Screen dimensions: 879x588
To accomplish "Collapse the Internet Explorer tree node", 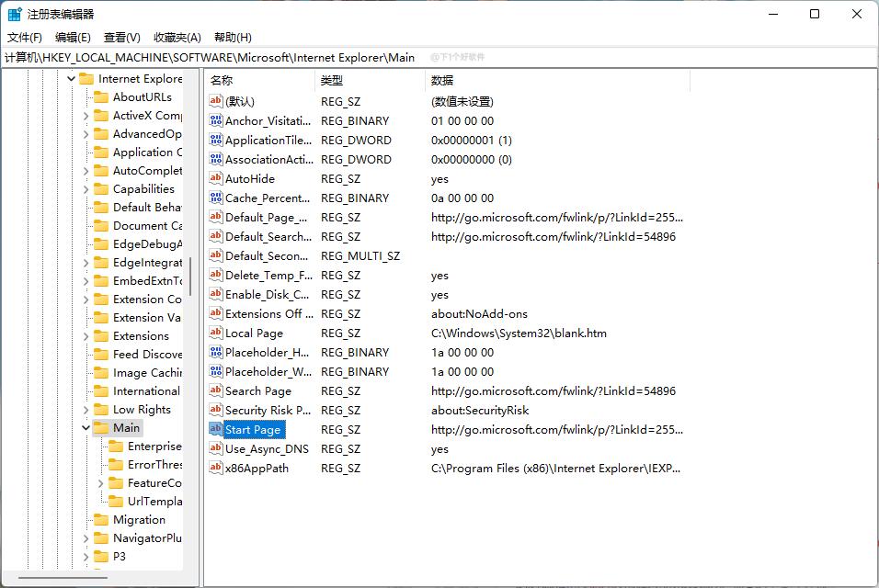I will [71, 79].
